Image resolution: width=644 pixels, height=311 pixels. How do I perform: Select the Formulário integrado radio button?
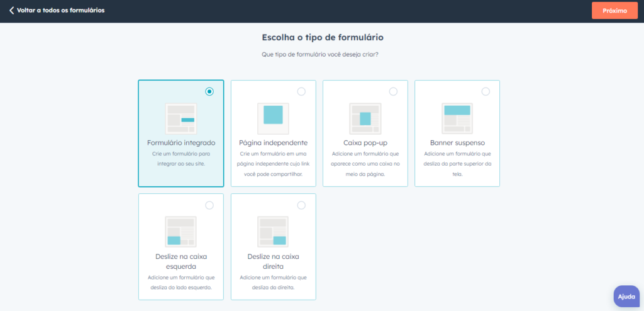click(x=209, y=91)
